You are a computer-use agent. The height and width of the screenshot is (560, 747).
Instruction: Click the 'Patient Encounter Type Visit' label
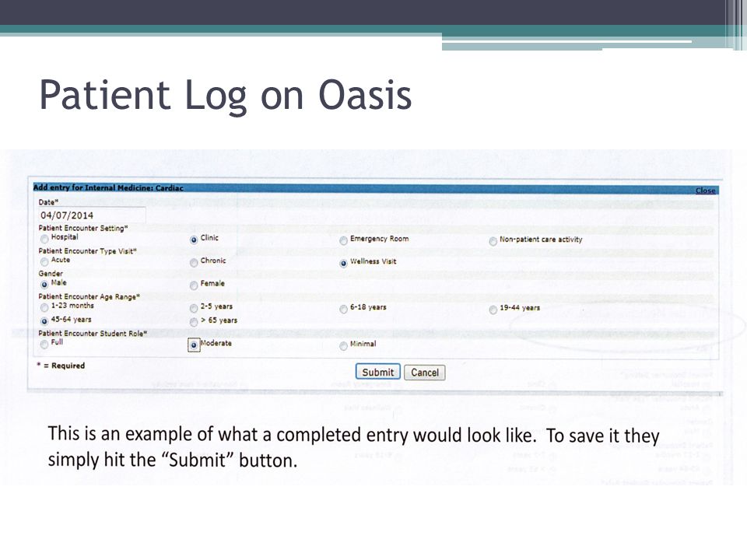tap(88, 251)
